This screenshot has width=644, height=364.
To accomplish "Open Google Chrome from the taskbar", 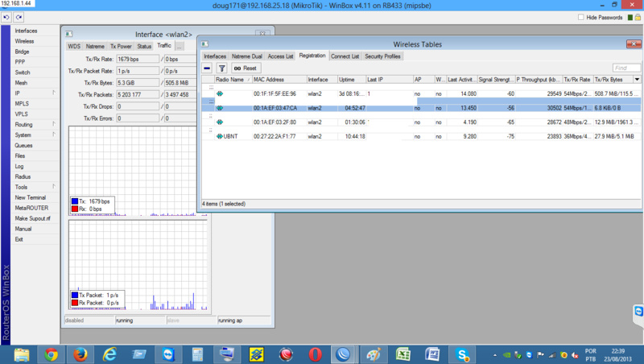I will pyautogui.click(x=51, y=354).
